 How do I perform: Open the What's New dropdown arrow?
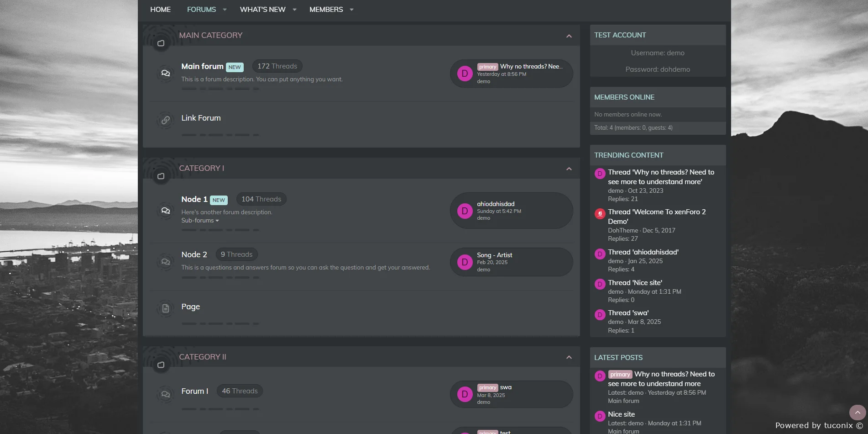(x=294, y=10)
